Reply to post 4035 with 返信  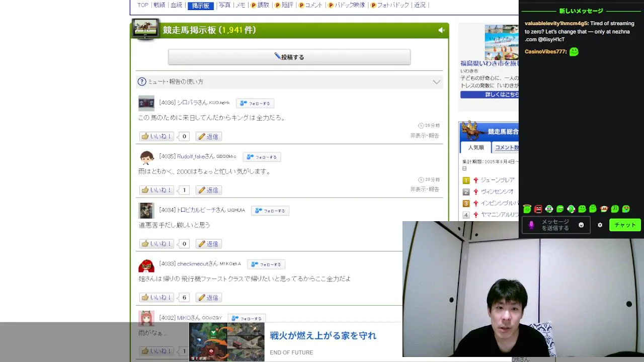point(209,190)
